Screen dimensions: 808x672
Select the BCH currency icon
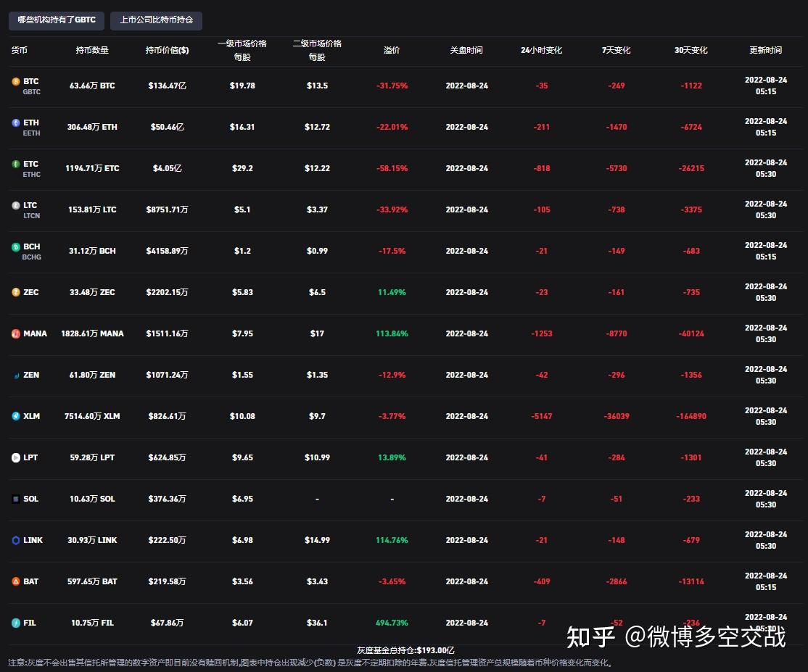click(x=15, y=246)
